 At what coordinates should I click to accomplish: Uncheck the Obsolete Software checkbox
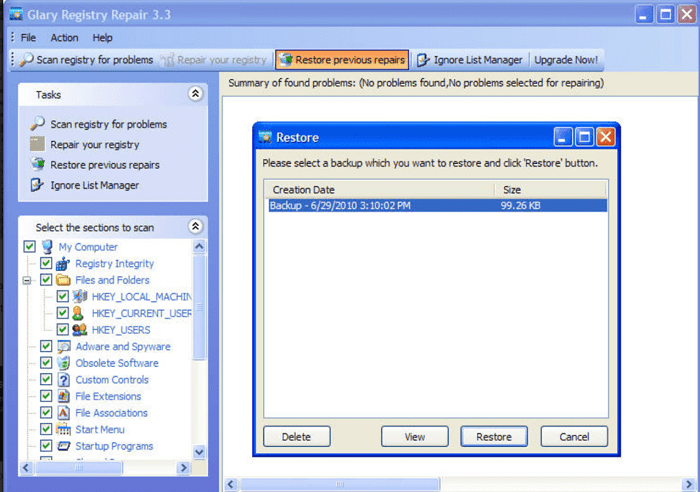(46, 363)
